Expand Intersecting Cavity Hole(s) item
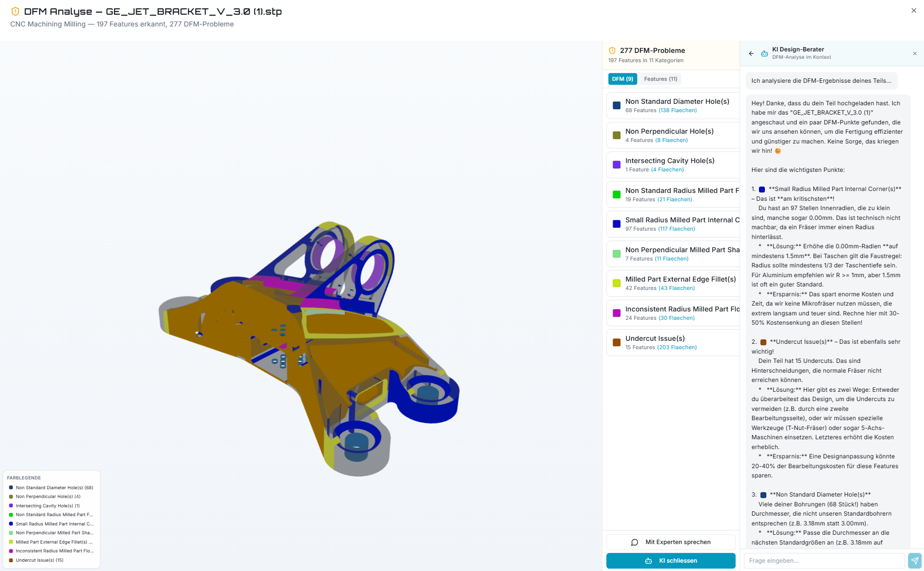924x571 pixels. click(x=673, y=165)
